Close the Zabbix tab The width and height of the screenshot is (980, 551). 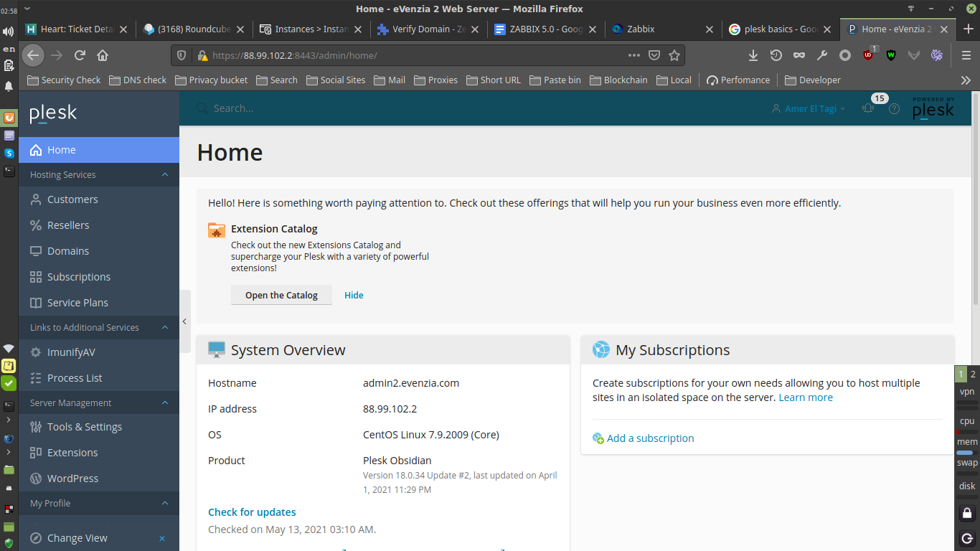(710, 29)
